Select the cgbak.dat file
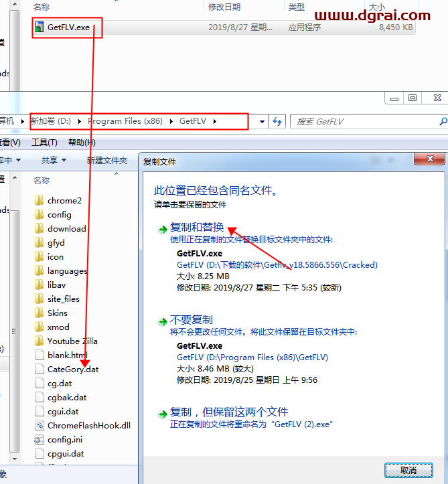448x484 pixels. tap(60, 397)
